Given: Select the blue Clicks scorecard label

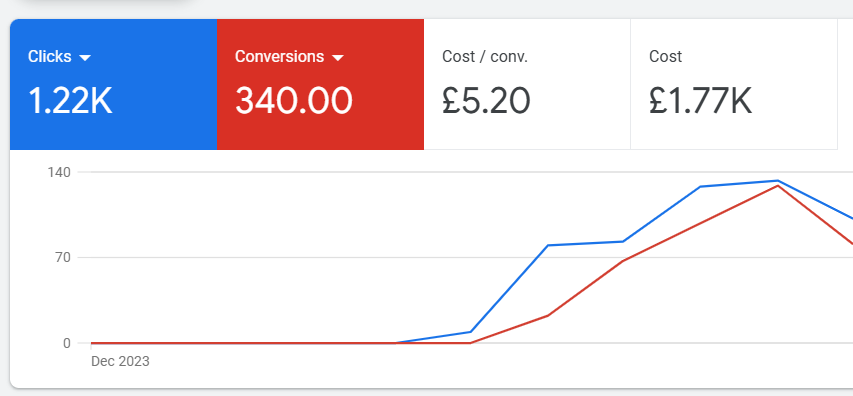Looking at the screenshot, I should point(50,57).
